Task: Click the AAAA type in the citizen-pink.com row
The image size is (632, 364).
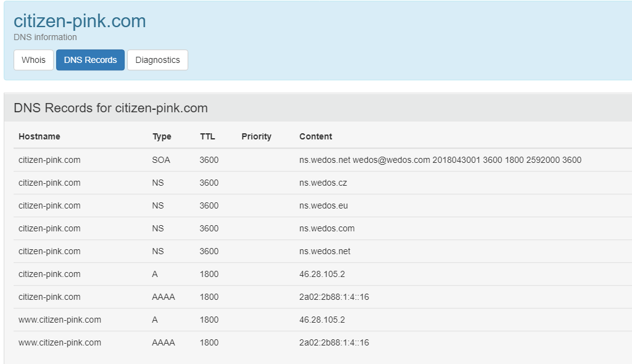Action: point(163,297)
